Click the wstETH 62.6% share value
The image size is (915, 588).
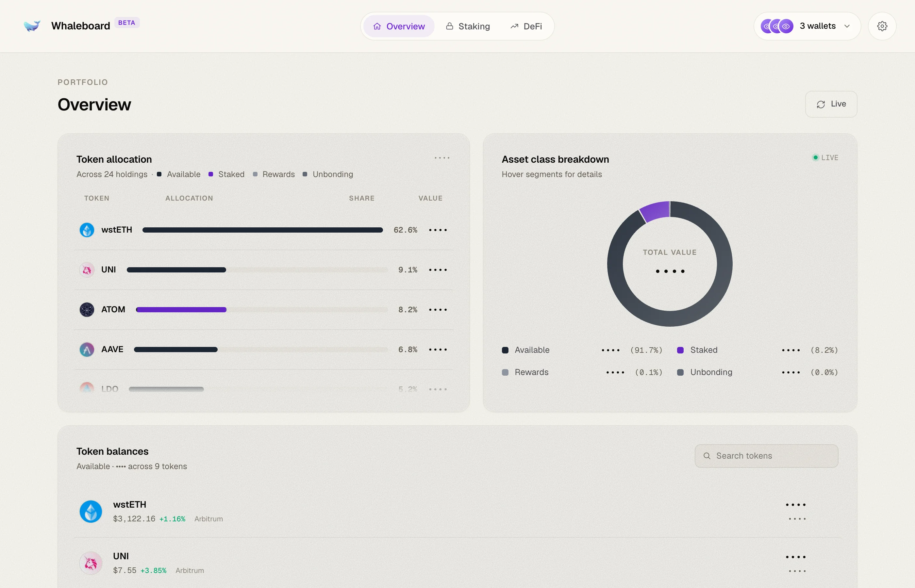click(x=405, y=230)
